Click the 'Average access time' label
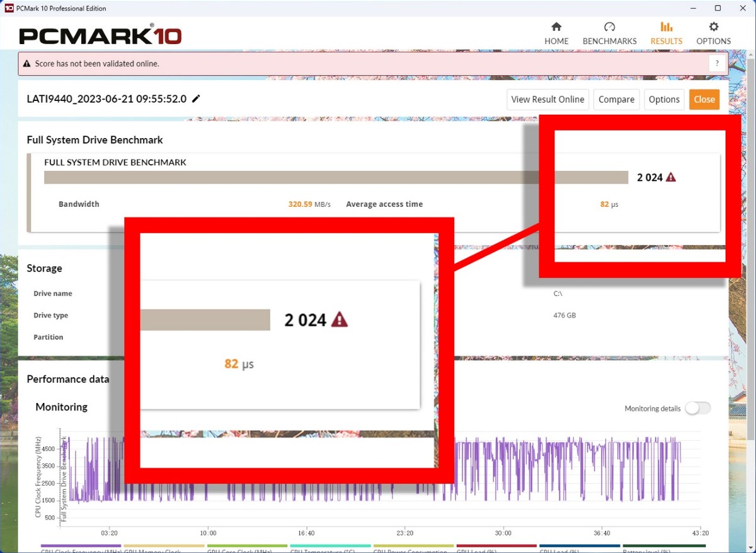 [x=384, y=204]
